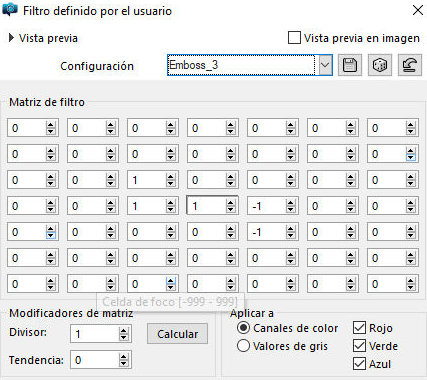The image size is (427, 380).
Task: Click the spinner of the top-left matrix cell
Action: (51, 128)
